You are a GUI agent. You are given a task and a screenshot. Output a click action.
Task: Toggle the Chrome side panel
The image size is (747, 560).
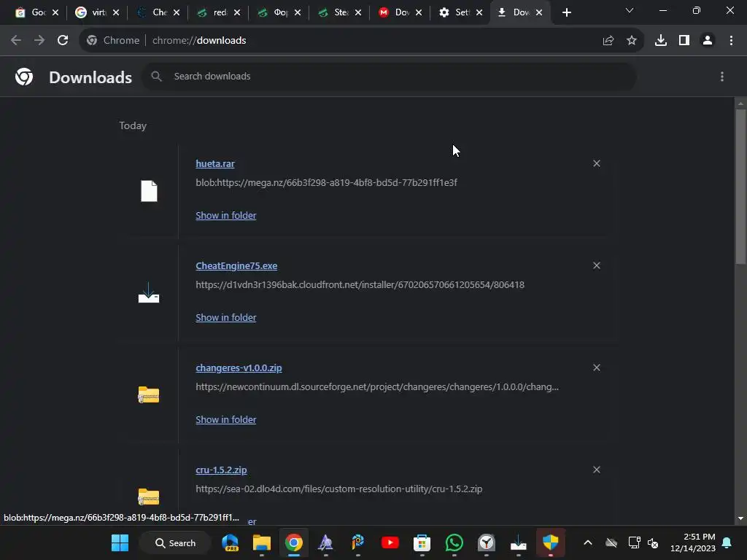click(x=684, y=41)
